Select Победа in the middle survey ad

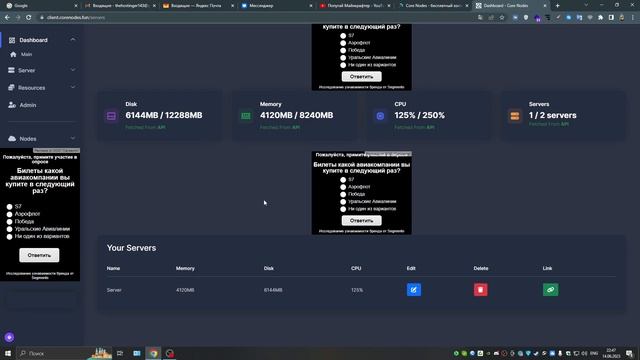point(343,194)
